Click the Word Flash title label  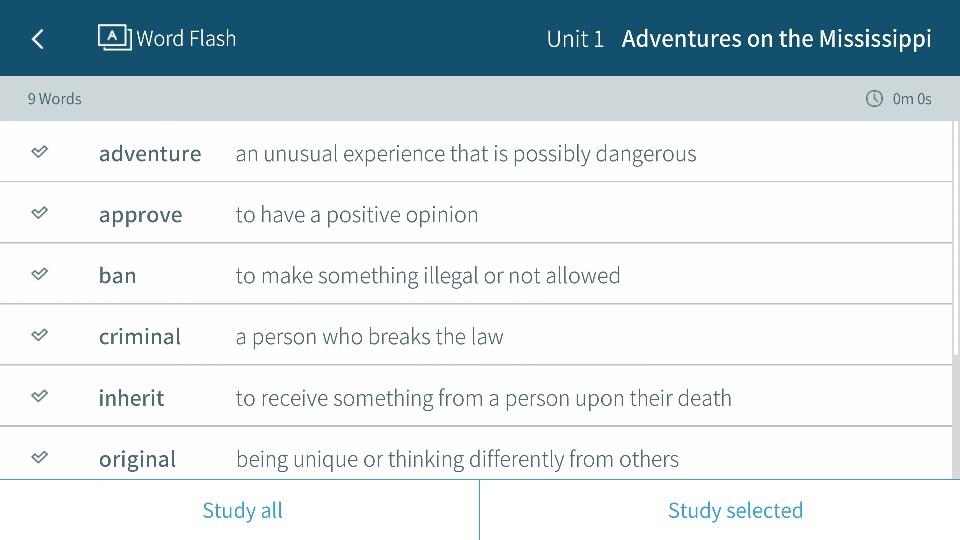pos(186,39)
